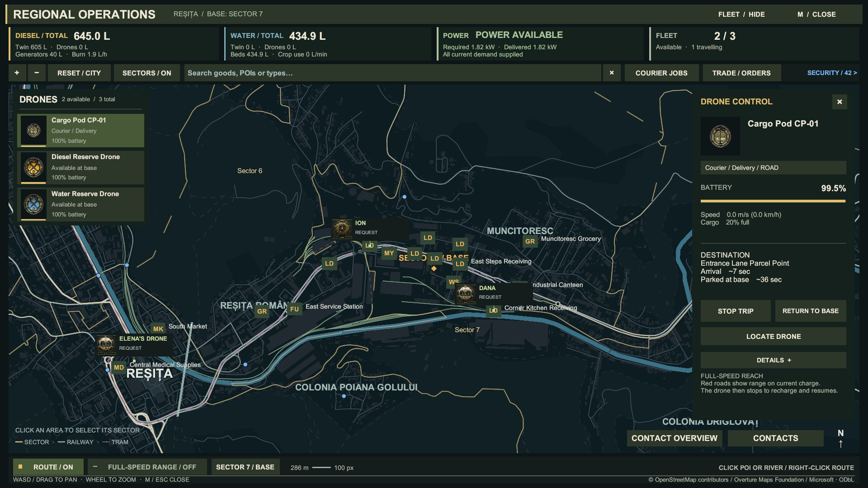This screenshot has width=868, height=488.
Task: Click LD marker at Corner Kitchen Receiving
Action: click(493, 310)
